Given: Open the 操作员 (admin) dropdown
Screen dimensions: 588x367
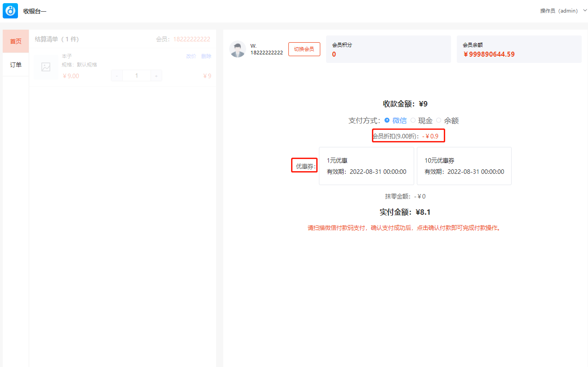Looking at the screenshot, I should click(559, 11).
